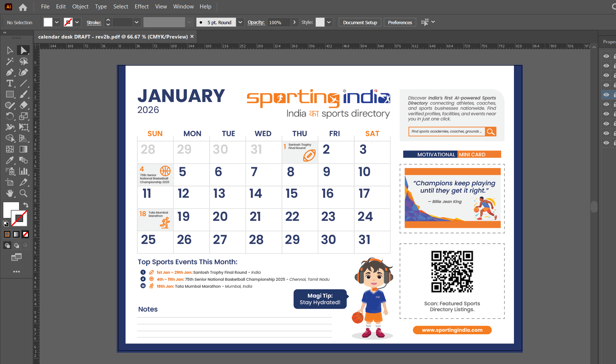Enable Draw Behind mode
This screenshot has height=364, width=616.
point(17,245)
